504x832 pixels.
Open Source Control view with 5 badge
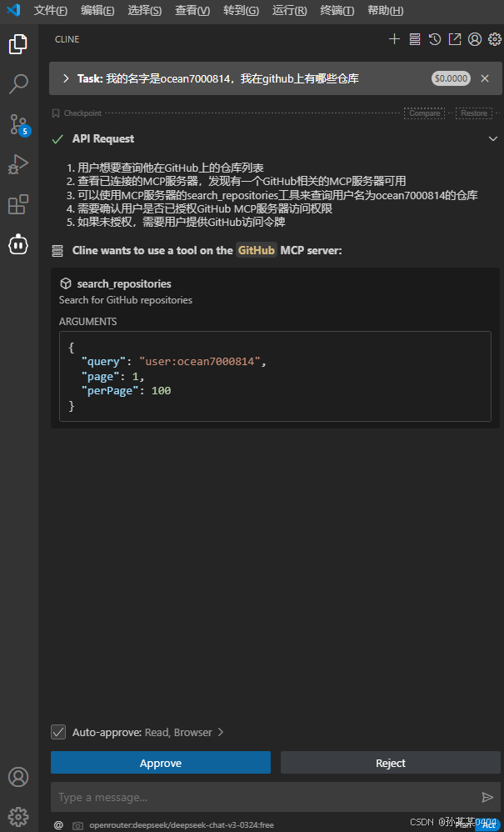19,124
